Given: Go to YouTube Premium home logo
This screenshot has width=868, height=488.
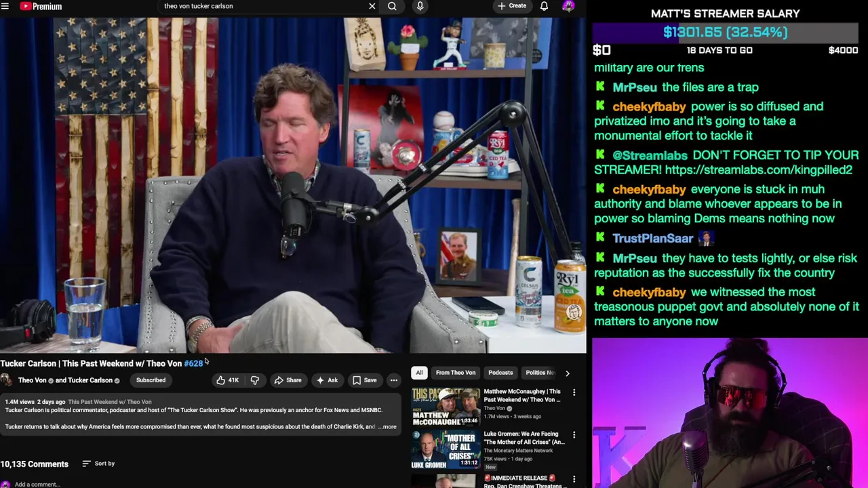Looking at the screenshot, I should pyautogui.click(x=41, y=6).
